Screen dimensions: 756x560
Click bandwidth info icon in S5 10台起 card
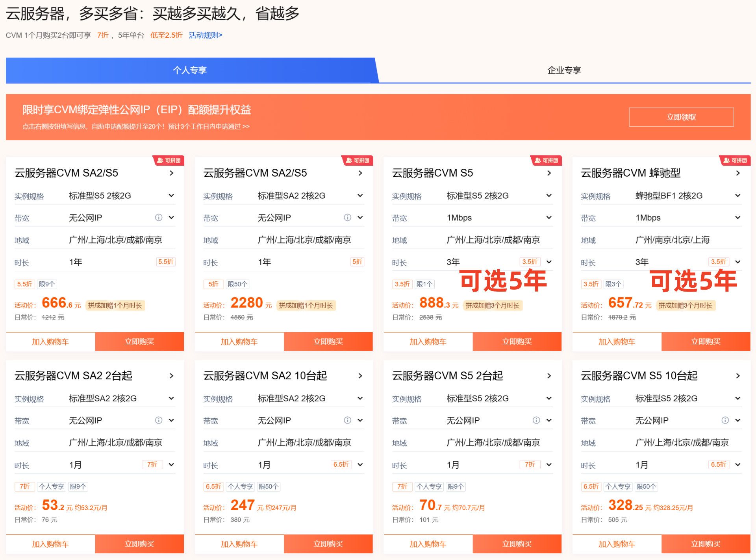[725, 420]
